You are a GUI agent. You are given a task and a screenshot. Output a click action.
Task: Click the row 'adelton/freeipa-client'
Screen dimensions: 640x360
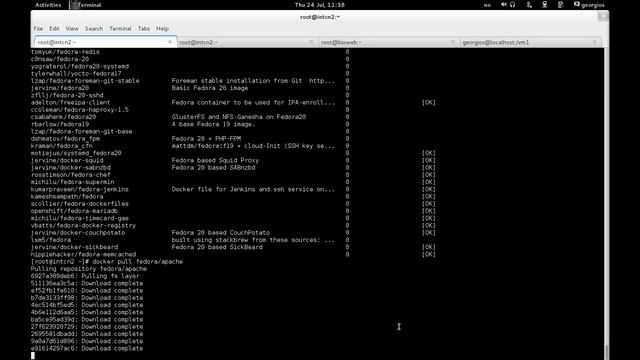tap(233, 102)
